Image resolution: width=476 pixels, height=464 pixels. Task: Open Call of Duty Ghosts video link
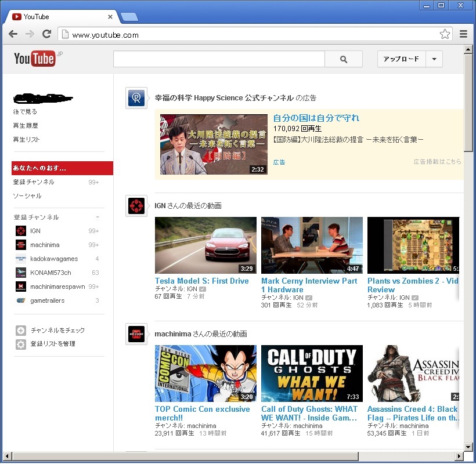tap(309, 414)
